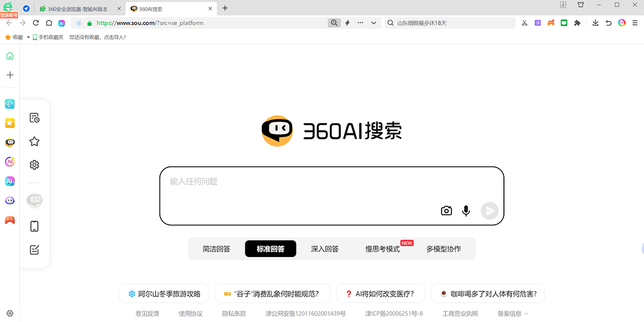Click the mobile phone icon in side panel
Screen dimensions: 644x322
point(34,226)
